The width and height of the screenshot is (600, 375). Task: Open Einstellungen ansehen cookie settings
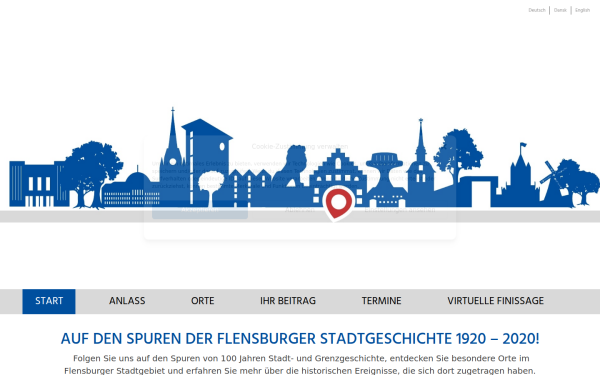(399, 210)
